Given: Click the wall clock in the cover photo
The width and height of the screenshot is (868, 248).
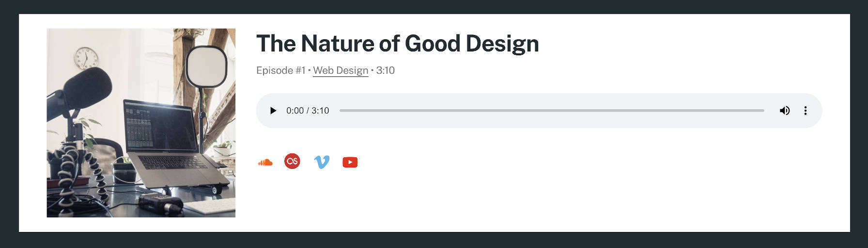Looking at the screenshot, I should coord(86,58).
